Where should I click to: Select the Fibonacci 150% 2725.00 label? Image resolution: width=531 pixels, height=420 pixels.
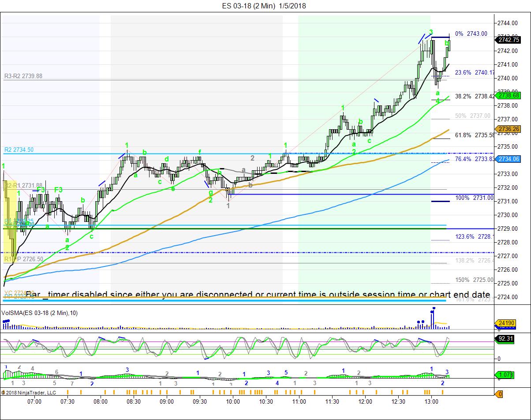pyautogui.click(x=475, y=280)
